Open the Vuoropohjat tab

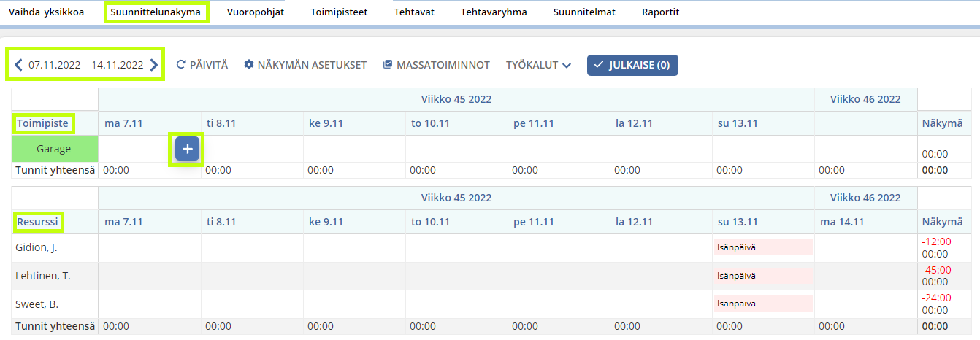click(x=255, y=12)
